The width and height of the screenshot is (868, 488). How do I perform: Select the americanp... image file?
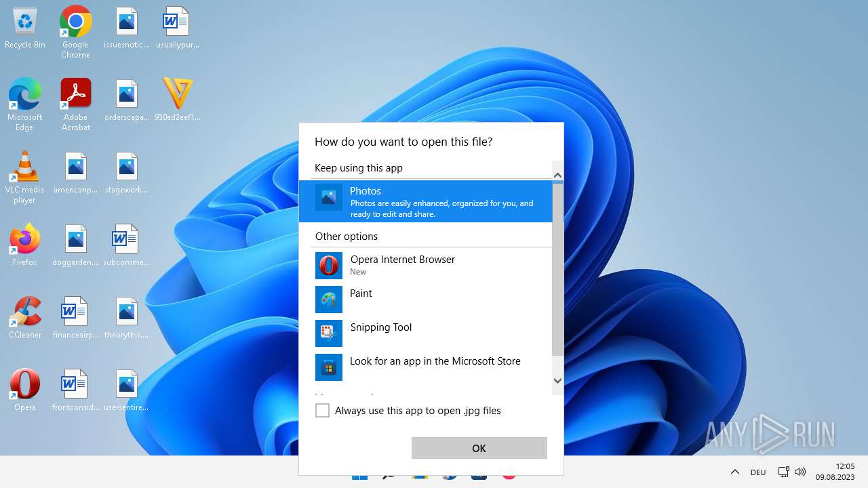pyautogui.click(x=75, y=174)
